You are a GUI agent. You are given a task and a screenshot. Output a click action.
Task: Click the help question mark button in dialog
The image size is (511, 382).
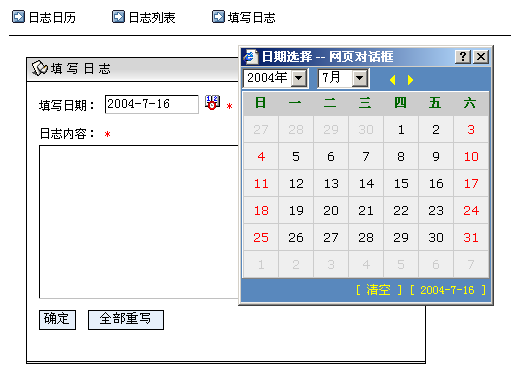click(463, 57)
